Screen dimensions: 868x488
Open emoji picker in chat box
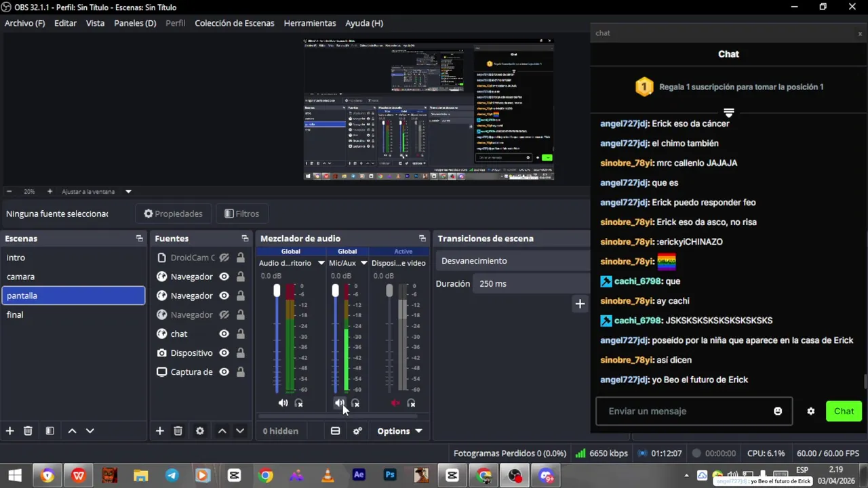[x=778, y=411]
